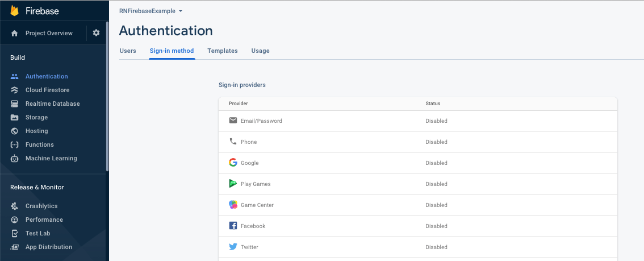Select the Twitter provider name

(x=249, y=247)
